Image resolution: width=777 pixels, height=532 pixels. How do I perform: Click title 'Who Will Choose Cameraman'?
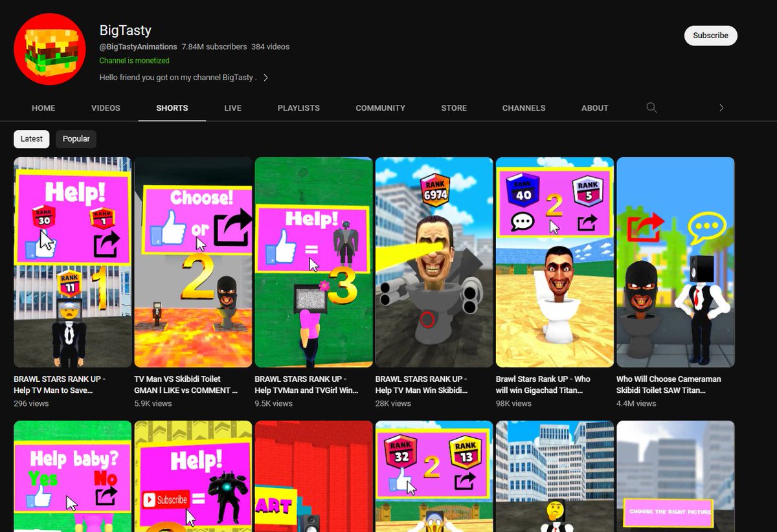pos(669,384)
